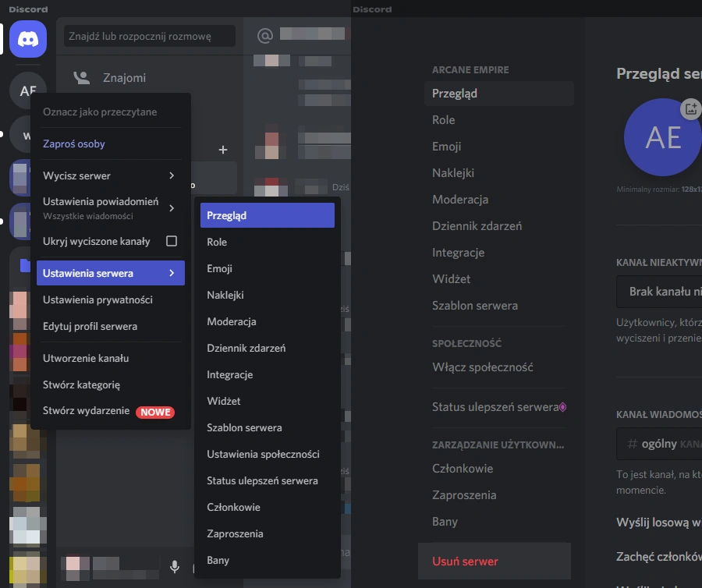Open the 'Brak kanału' inactive channel dropdown
Image resolution: width=702 pixels, height=588 pixels.
[659, 292]
